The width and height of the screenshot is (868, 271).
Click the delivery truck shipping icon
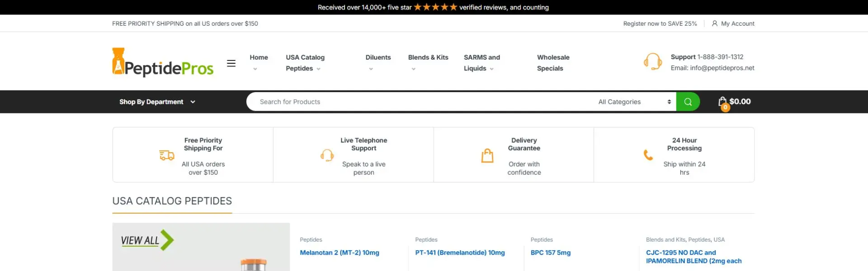click(x=167, y=155)
